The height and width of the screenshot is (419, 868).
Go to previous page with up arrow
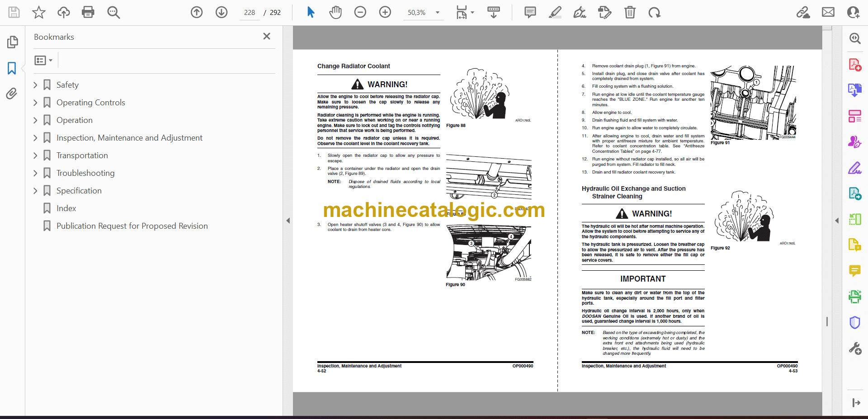(x=197, y=12)
